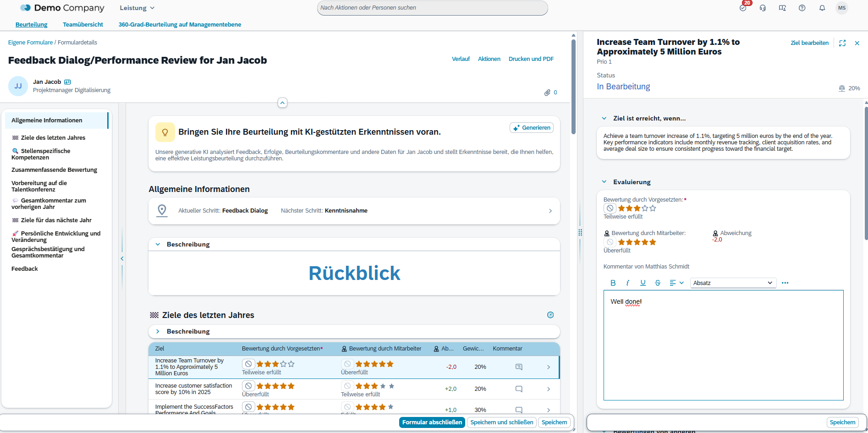Viewport: 868px width, 433px height.
Task: Open the notifications bell icon
Action: [822, 8]
